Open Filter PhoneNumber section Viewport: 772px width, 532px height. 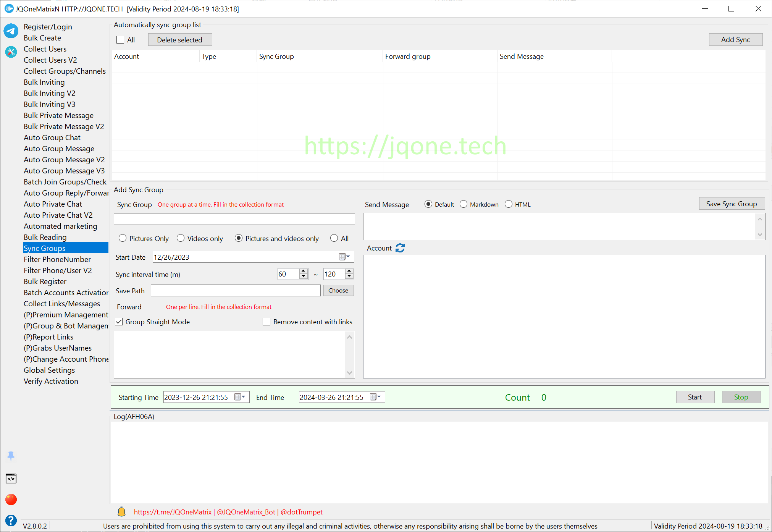[x=57, y=259]
